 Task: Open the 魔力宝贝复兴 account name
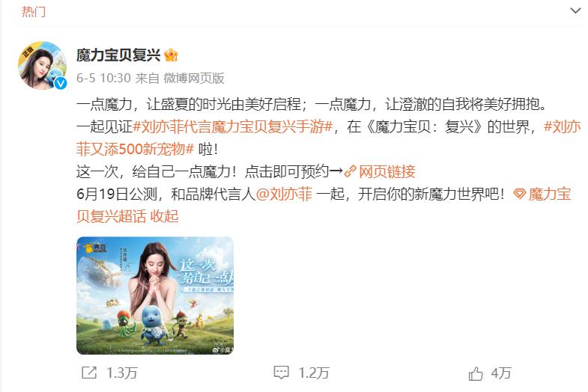118,55
